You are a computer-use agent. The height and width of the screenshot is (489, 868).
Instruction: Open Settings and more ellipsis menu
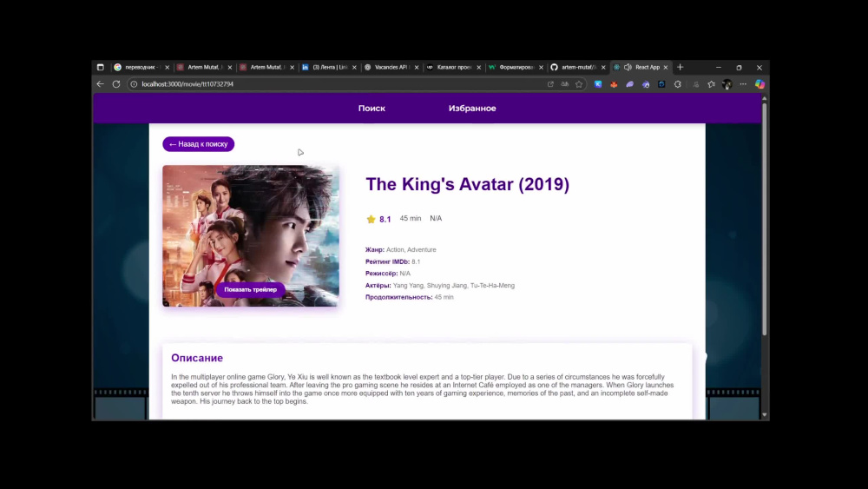(743, 84)
